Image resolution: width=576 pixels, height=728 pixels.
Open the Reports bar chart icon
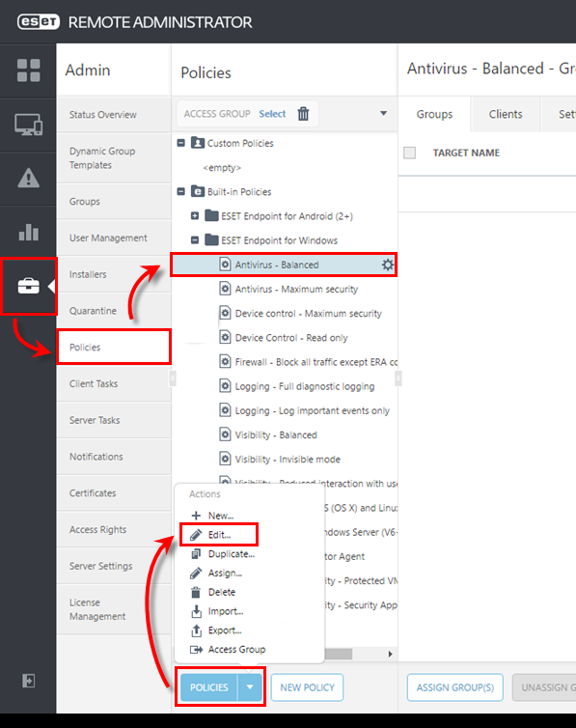point(28,232)
